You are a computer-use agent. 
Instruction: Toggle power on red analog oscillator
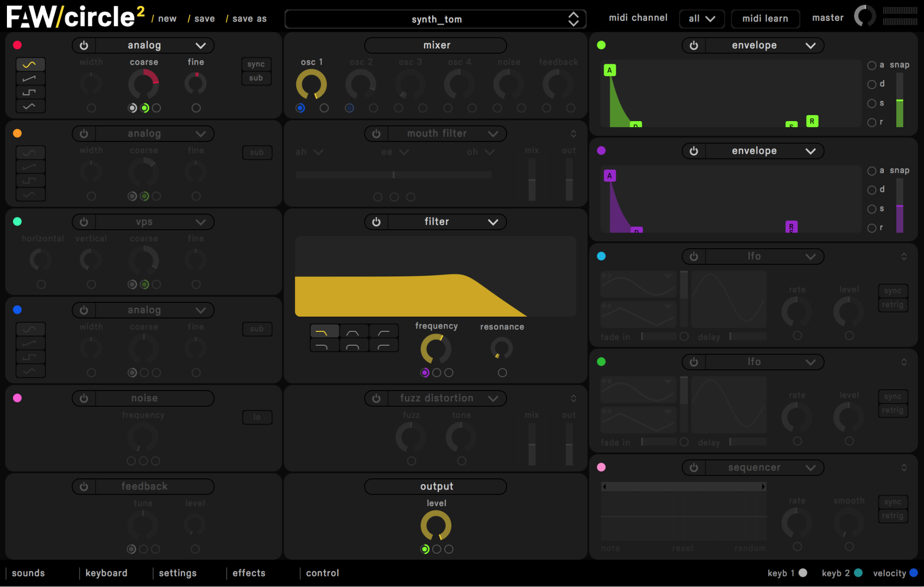click(x=84, y=45)
